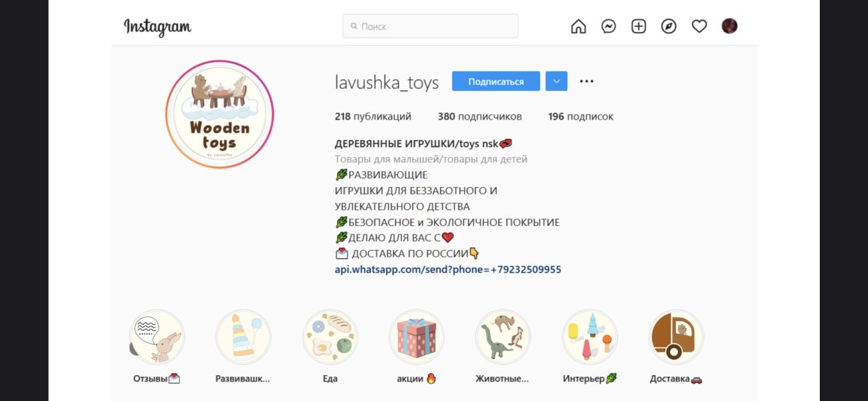View the 380 подписчиков followers list
The width and height of the screenshot is (868, 401).
pos(480,116)
